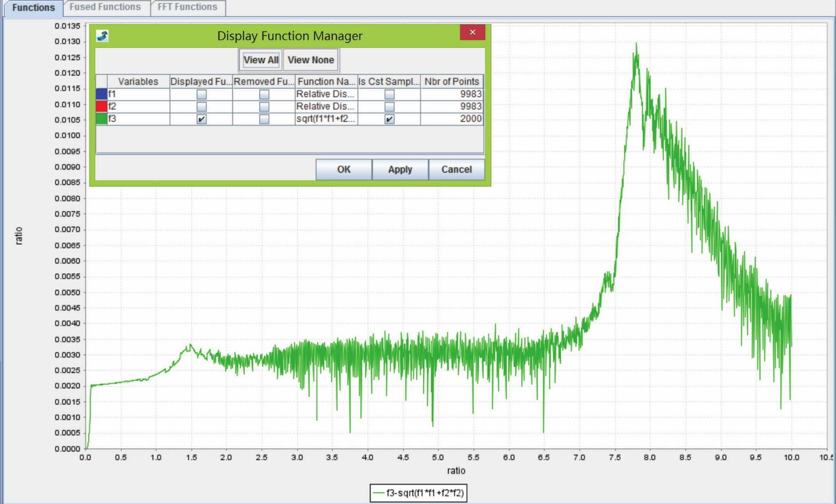Enable the Displayed checkbox for f1

(x=201, y=94)
